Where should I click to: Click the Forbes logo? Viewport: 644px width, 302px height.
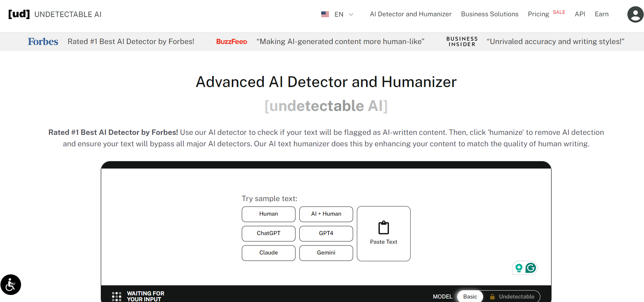[x=43, y=42]
